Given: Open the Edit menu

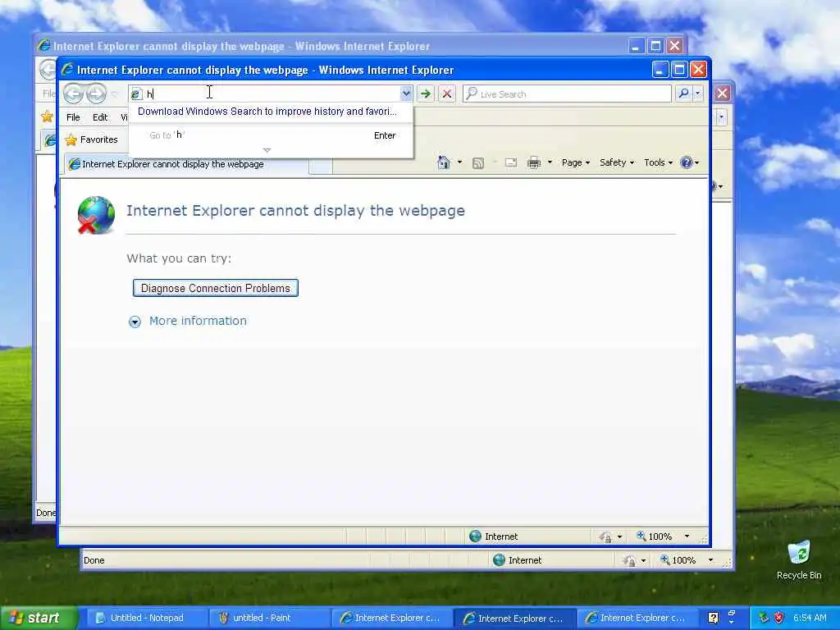Looking at the screenshot, I should pyautogui.click(x=99, y=117).
